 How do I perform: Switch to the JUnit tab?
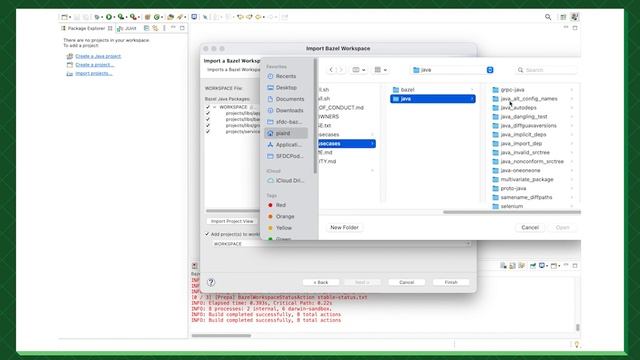(x=127, y=28)
